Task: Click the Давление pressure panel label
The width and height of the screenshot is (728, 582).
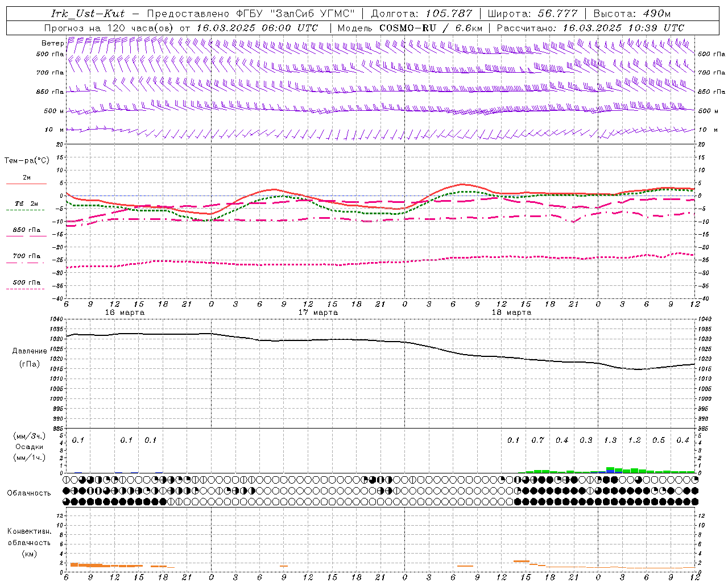Action: [x=29, y=351]
